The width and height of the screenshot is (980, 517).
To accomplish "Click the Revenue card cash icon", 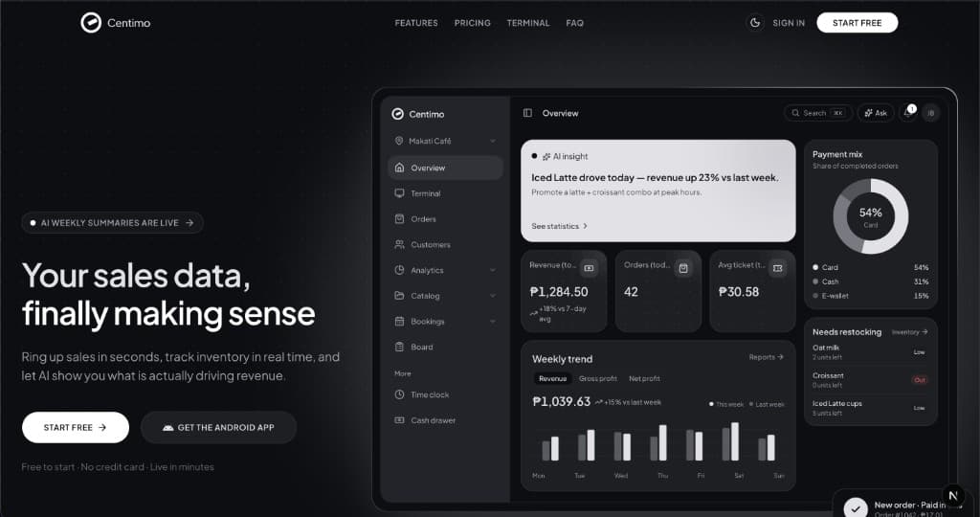I will [x=589, y=268].
